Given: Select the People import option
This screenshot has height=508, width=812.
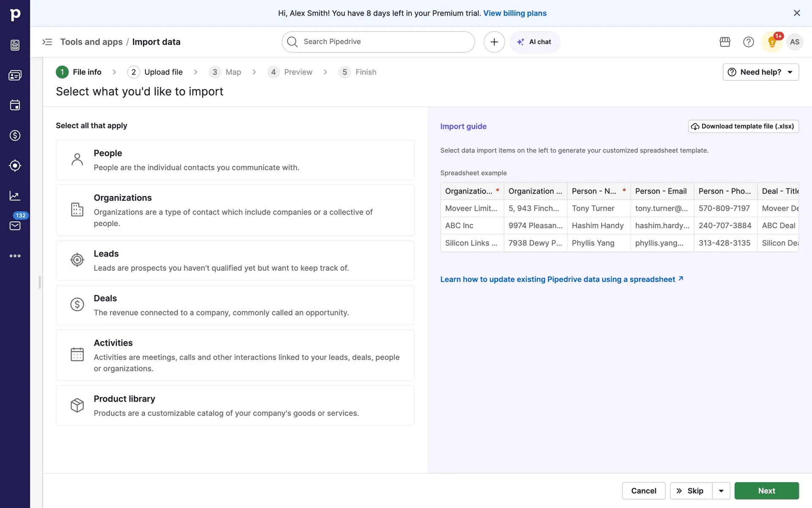Looking at the screenshot, I should [x=235, y=160].
